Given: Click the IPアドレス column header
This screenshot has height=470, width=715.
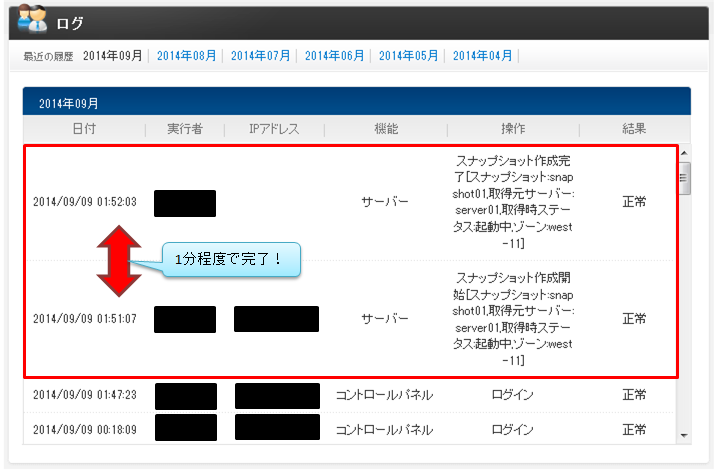Looking at the screenshot, I should [274, 129].
